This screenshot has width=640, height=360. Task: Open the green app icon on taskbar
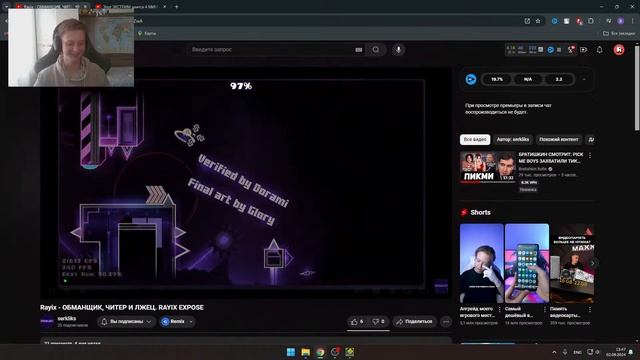coord(350,352)
